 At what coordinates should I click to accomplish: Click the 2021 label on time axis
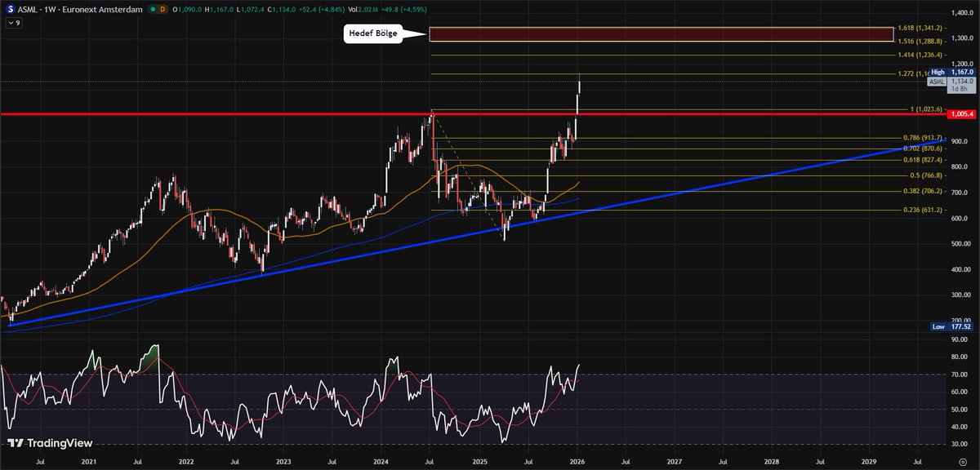[x=88, y=461]
